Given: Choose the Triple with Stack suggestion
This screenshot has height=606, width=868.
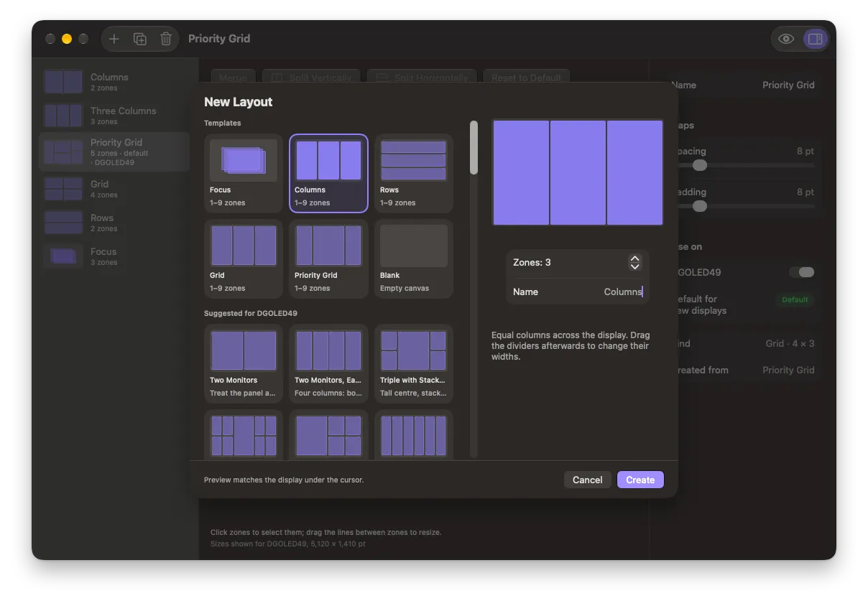Looking at the screenshot, I should pyautogui.click(x=414, y=363).
